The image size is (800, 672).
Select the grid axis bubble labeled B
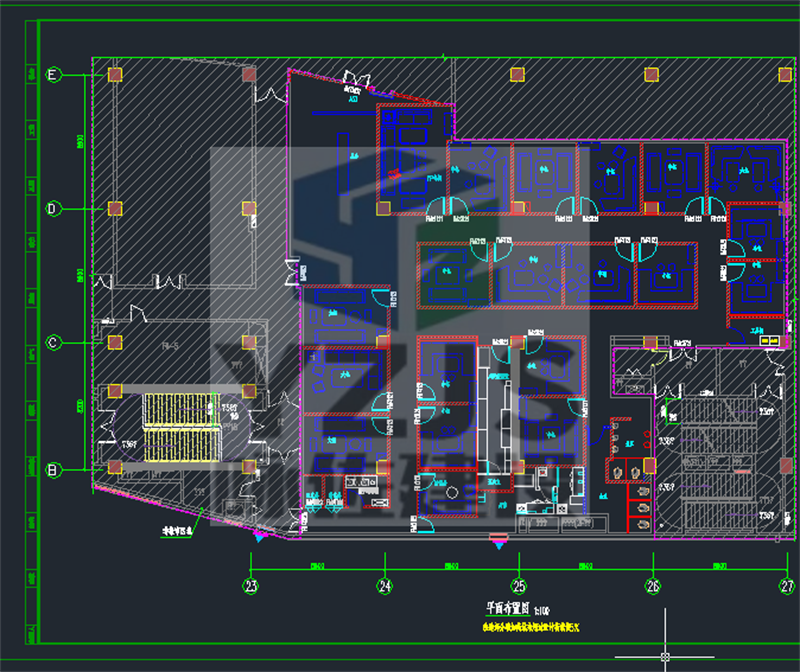(x=55, y=469)
